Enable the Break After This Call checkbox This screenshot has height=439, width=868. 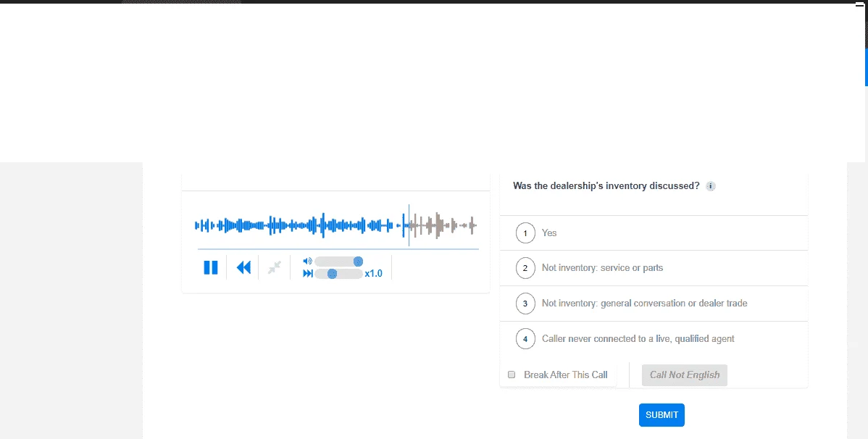click(x=512, y=375)
